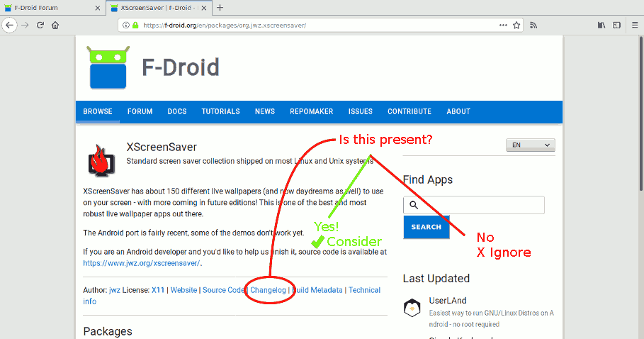Viewport: 644px width, 339px height.
Task: Click the address bar URL
Action: click(x=225, y=25)
